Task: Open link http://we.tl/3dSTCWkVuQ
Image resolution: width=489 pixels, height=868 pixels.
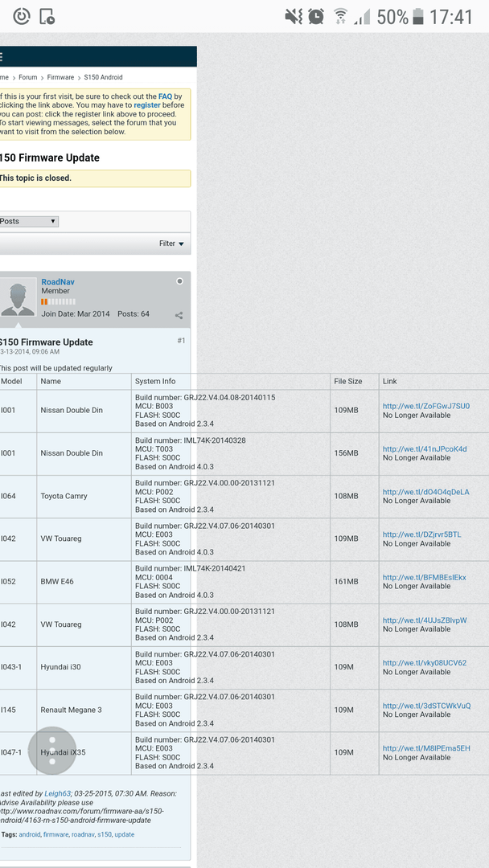Action: [427, 706]
